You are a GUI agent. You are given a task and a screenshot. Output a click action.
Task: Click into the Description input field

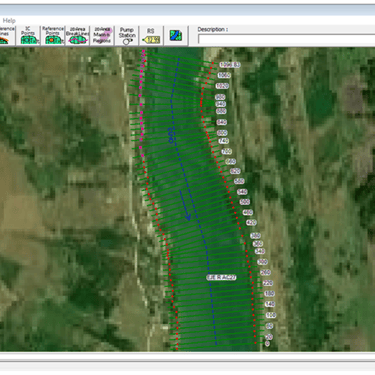[287, 39]
